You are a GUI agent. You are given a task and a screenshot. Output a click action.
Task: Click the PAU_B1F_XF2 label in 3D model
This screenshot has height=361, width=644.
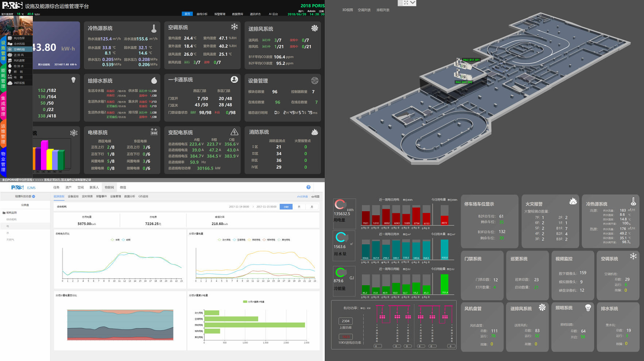coord(464,82)
